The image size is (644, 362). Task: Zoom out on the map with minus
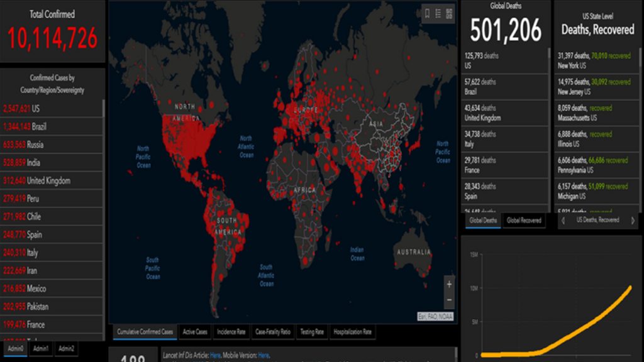448,299
